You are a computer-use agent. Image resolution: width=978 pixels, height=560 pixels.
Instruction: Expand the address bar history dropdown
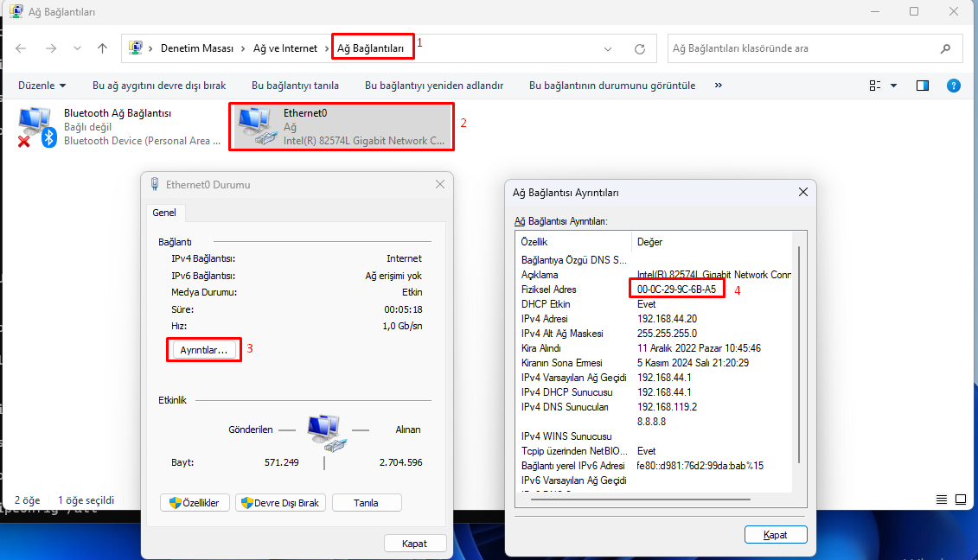click(x=608, y=49)
